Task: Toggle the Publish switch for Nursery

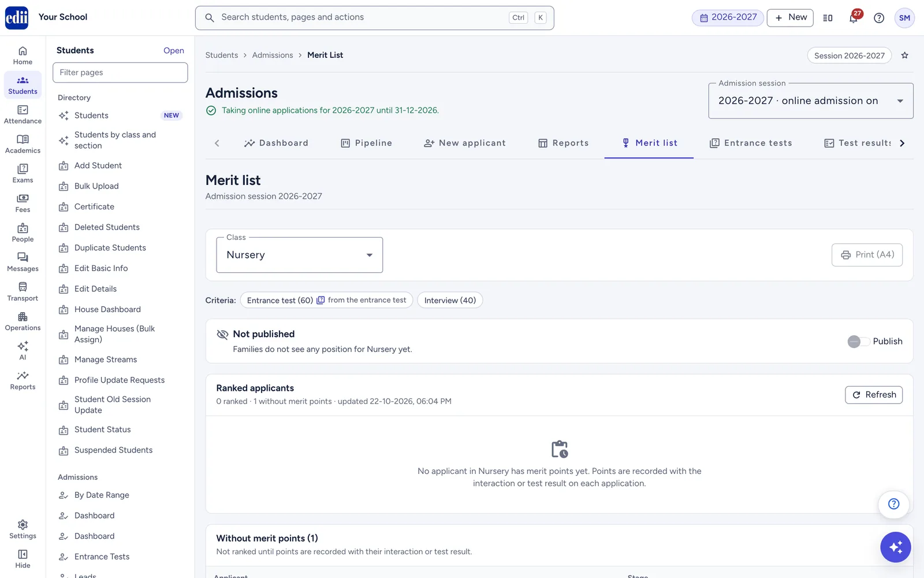Action: click(858, 342)
